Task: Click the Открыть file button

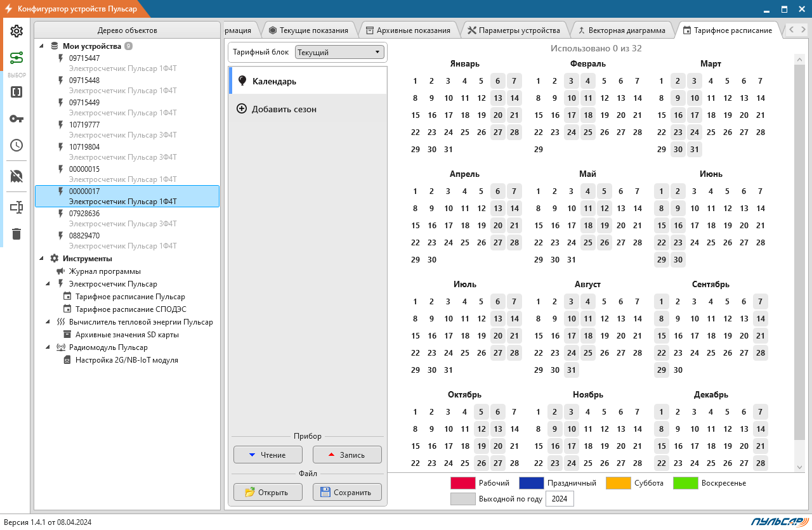Action: [268, 492]
